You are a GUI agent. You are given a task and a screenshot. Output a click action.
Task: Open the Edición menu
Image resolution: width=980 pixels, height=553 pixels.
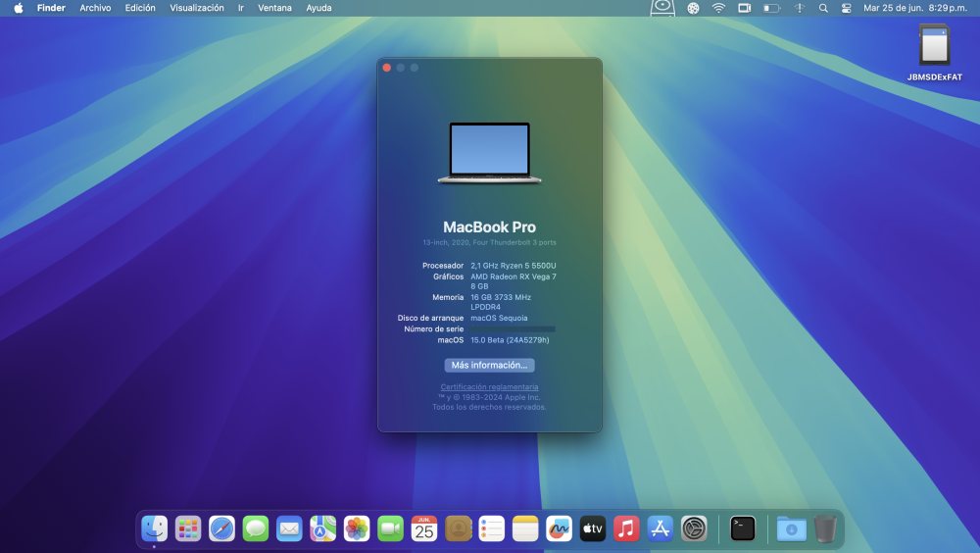(140, 8)
